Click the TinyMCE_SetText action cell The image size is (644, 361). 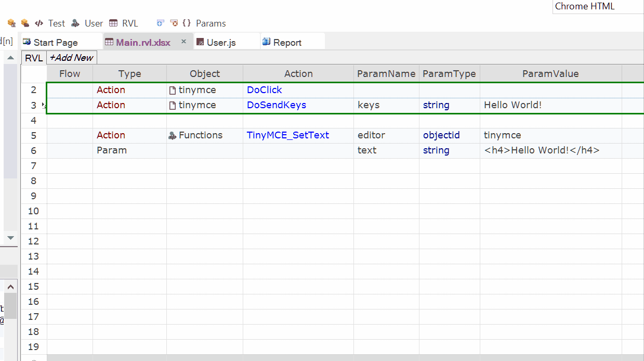(x=288, y=135)
